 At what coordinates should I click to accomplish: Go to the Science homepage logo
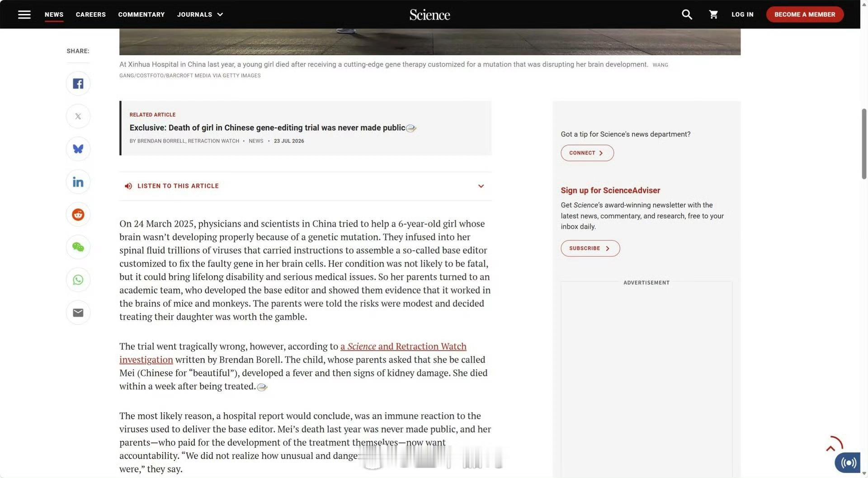429,14
